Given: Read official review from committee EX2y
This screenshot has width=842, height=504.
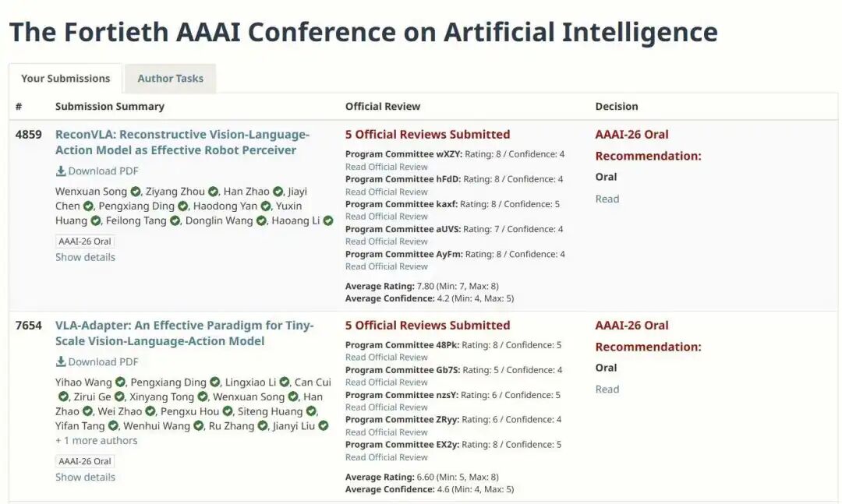Looking at the screenshot, I should point(387,457).
